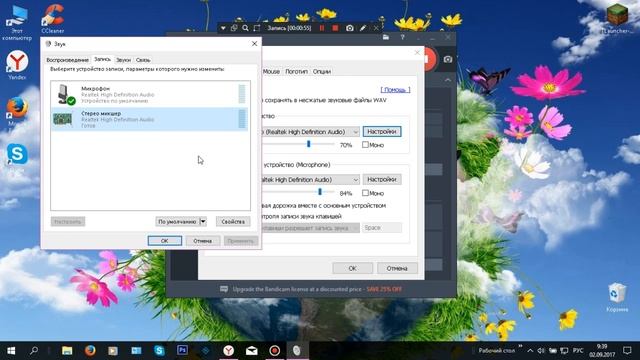Screen dimensions: 640x360
Task: Open the По умолчанию dropdown arrow
Action: (203, 222)
